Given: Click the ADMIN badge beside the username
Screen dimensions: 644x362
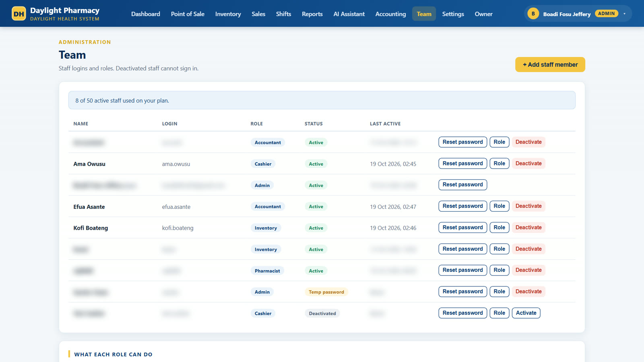Looking at the screenshot, I should [x=606, y=14].
